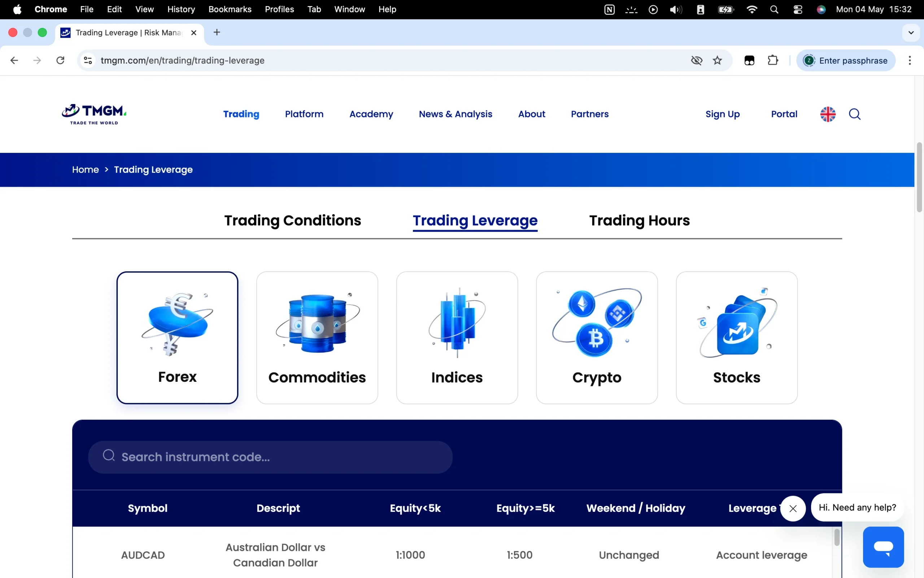Open the Trading nav menu

coord(241,114)
